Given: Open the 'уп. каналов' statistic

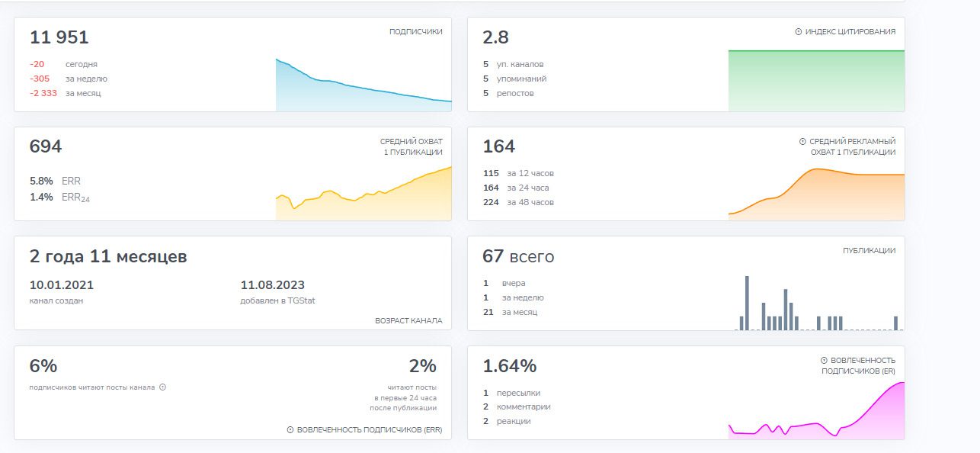Looking at the screenshot, I should [520, 65].
